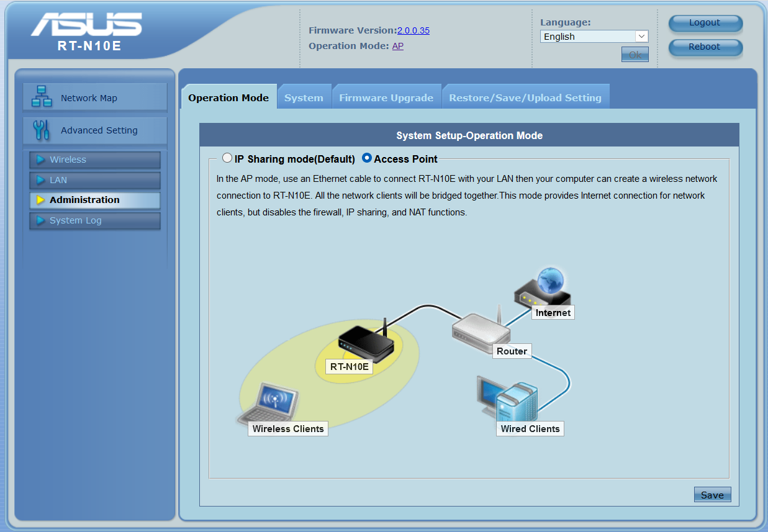Click the Advanced Setting tools icon
768x532 pixels.
point(41,130)
